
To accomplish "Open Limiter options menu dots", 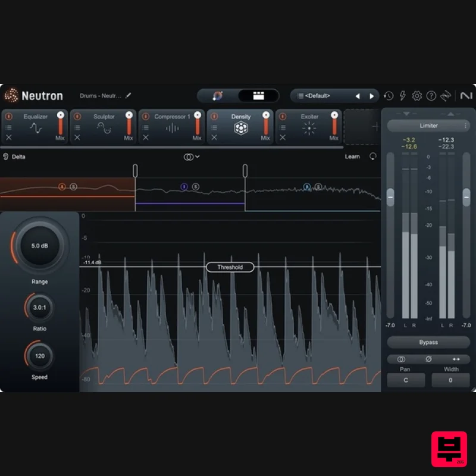I will [x=465, y=126].
